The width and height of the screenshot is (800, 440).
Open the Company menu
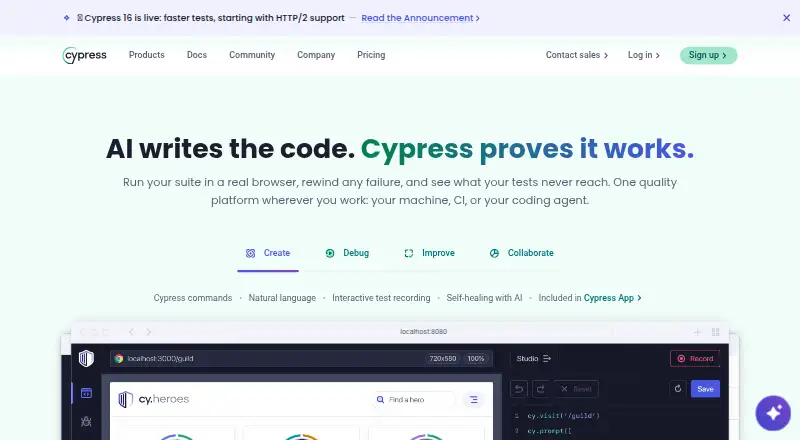tap(316, 55)
